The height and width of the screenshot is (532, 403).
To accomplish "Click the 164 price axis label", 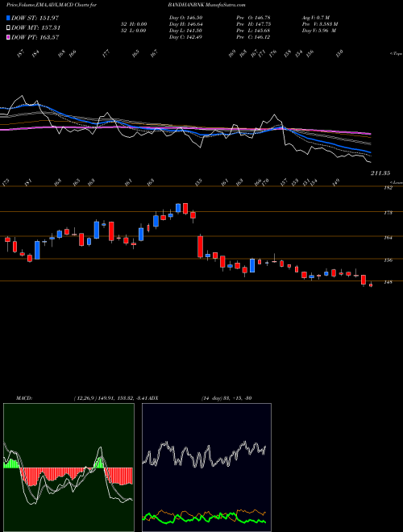I will click(388, 238).
